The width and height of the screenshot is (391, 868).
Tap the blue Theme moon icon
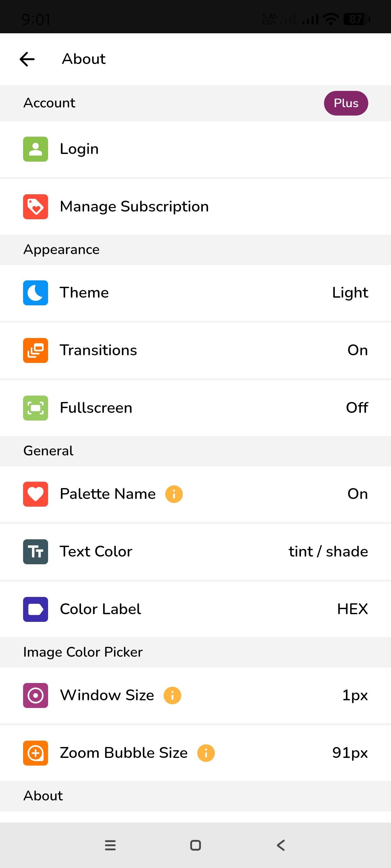click(36, 293)
